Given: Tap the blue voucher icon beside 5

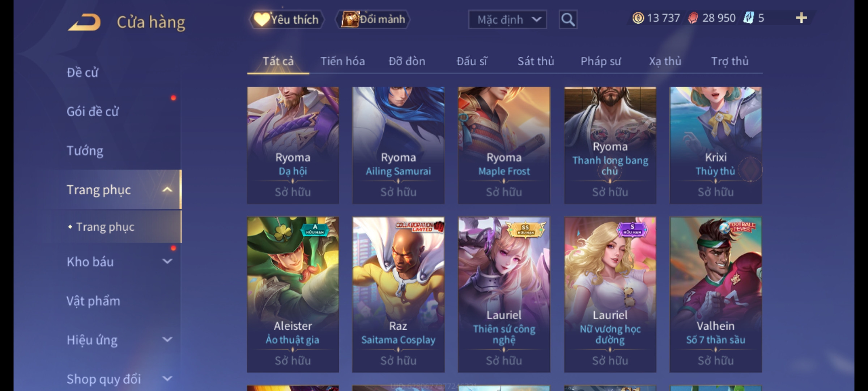Looking at the screenshot, I should click(748, 18).
